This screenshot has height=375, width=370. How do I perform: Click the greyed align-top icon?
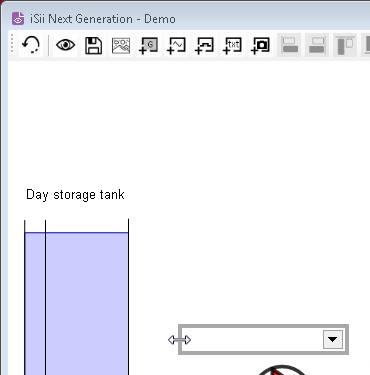pyautogui.click(x=345, y=45)
